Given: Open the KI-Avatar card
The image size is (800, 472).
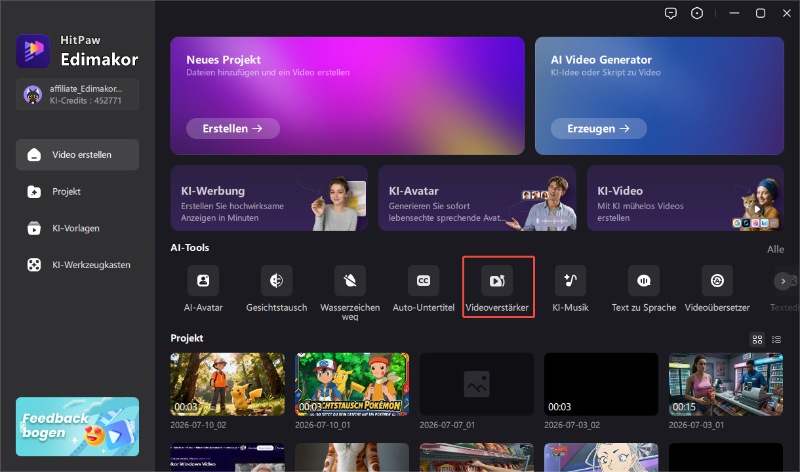Looking at the screenshot, I should tap(477, 198).
